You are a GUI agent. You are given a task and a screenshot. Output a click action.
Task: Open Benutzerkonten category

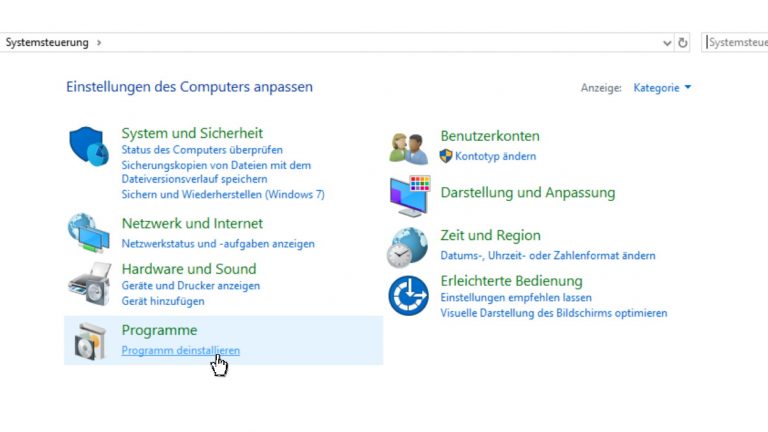pyautogui.click(x=490, y=136)
